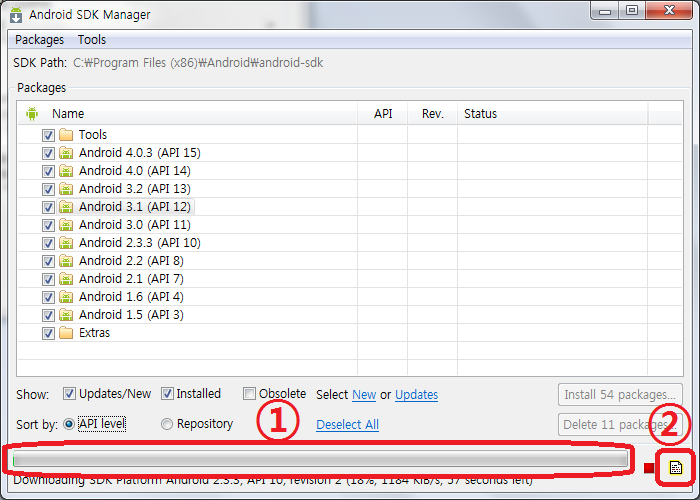Image resolution: width=700 pixels, height=500 pixels.
Task: Uncheck the Android 2.3.3 (API 10) checkbox
Action: pos(48,243)
